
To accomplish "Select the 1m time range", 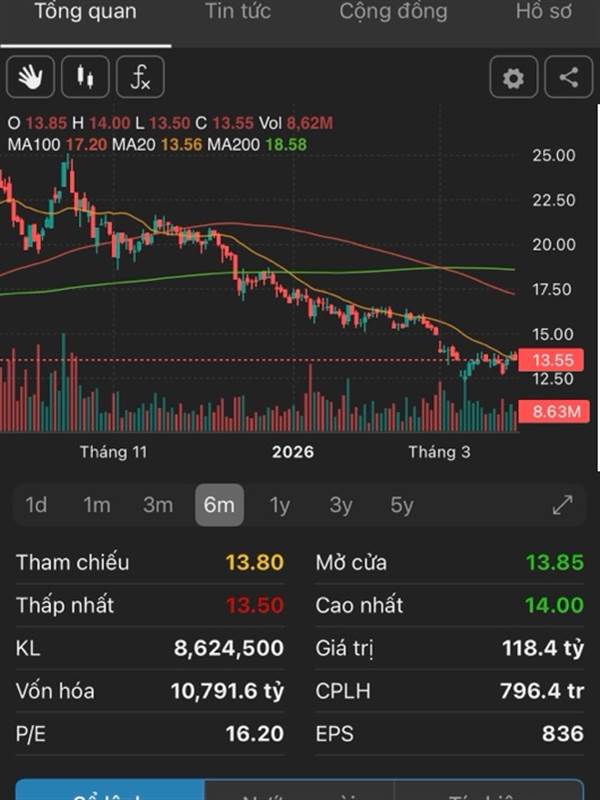I will 96,505.
